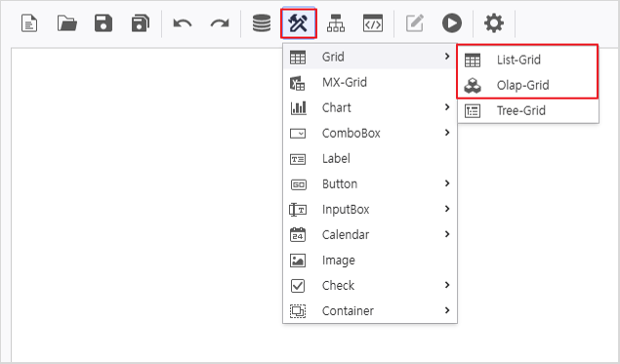Viewport: 620px width, 364px height.
Task: Run the report with the play button
Action: coord(452,22)
